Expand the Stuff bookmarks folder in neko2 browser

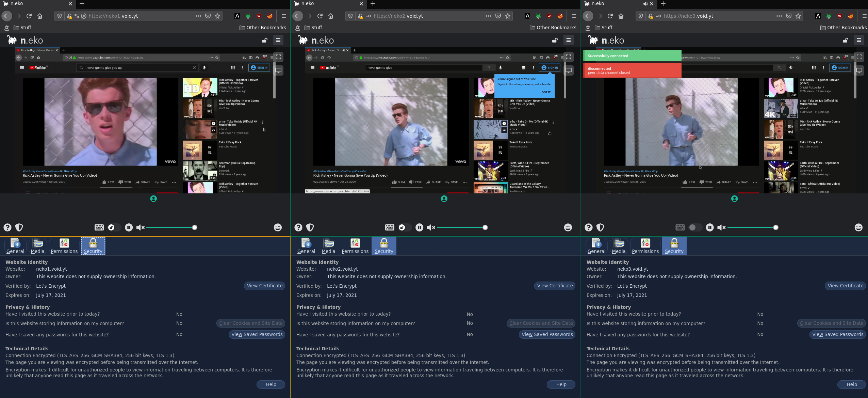click(x=313, y=28)
